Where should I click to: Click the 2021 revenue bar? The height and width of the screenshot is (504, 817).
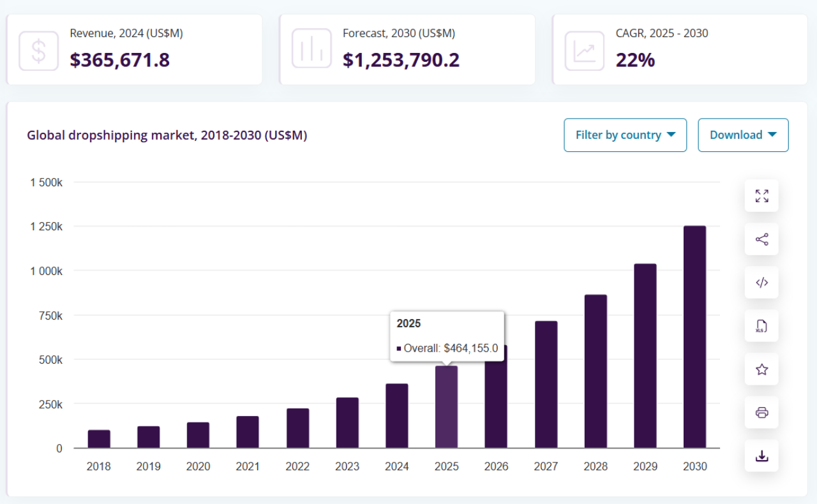pyautogui.click(x=248, y=432)
